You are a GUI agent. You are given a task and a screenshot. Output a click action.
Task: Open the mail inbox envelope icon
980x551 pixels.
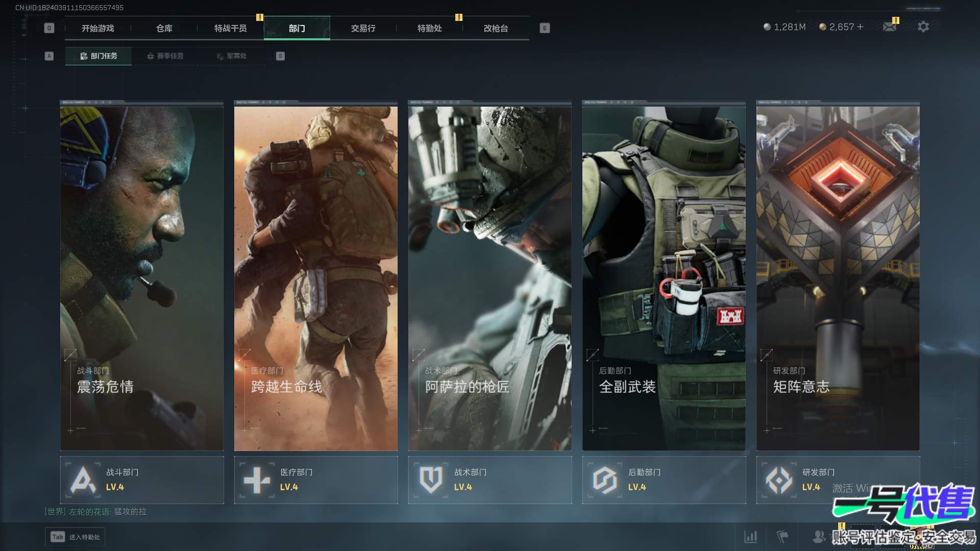pyautogui.click(x=890, y=27)
